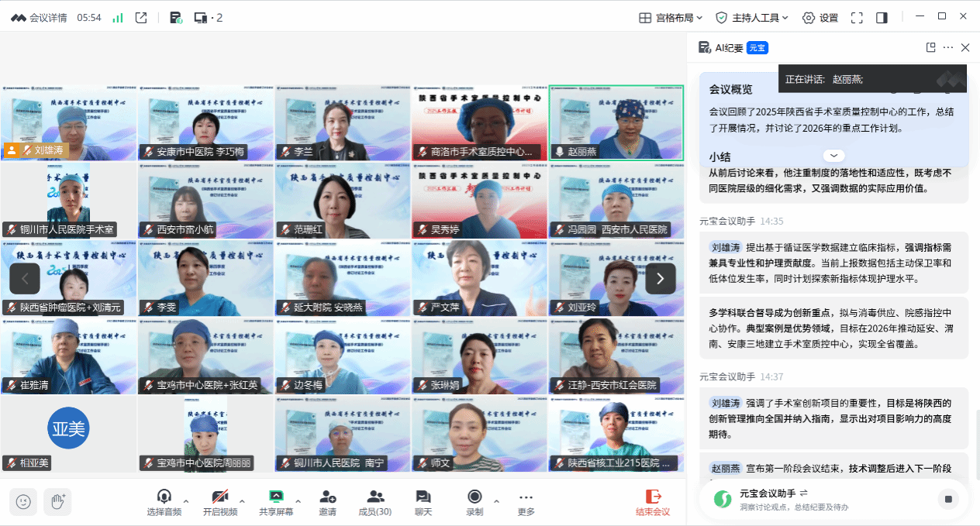This screenshot has height=526, width=980.
Task: Open the 更多 more menu
Action: [526, 502]
